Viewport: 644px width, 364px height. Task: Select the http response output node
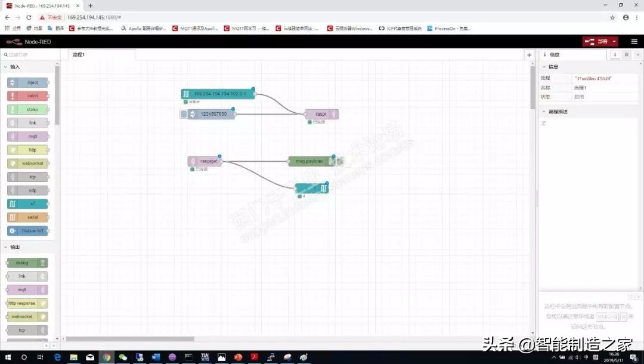27,303
